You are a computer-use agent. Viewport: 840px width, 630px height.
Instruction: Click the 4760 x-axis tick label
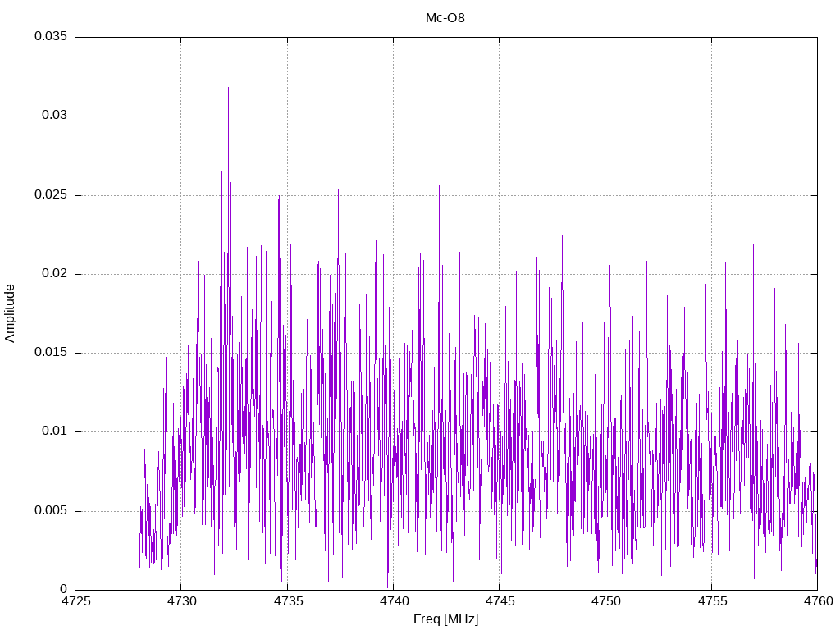[x=819, y=601]
